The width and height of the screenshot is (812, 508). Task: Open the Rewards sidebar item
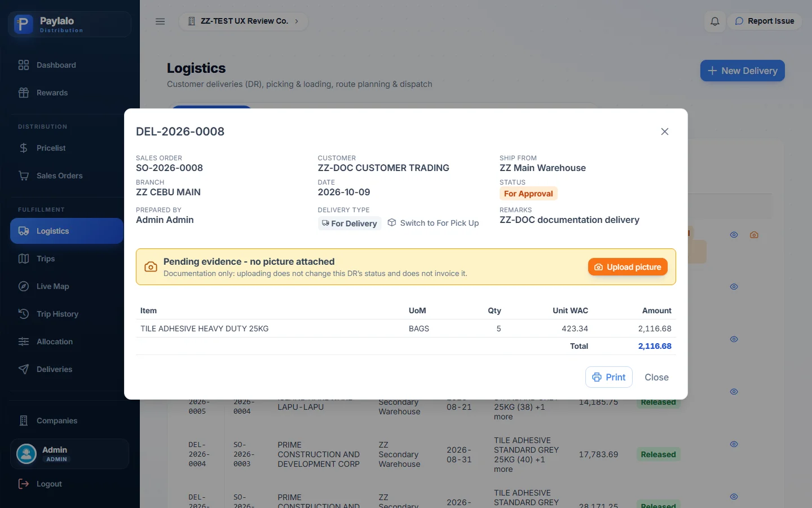67,93
